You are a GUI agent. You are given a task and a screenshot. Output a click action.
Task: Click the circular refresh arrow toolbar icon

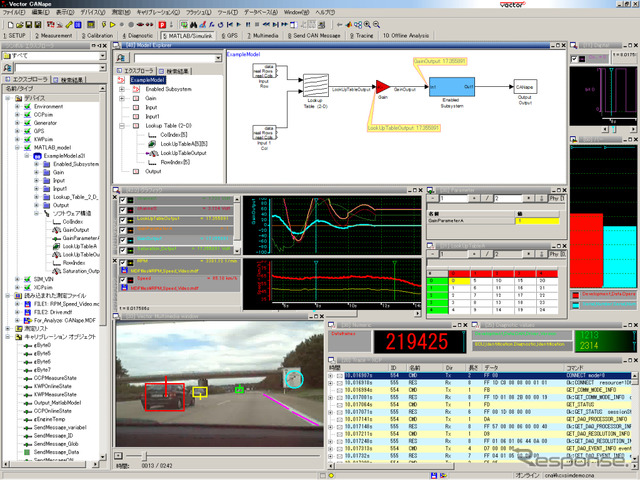tap(220, 25)
